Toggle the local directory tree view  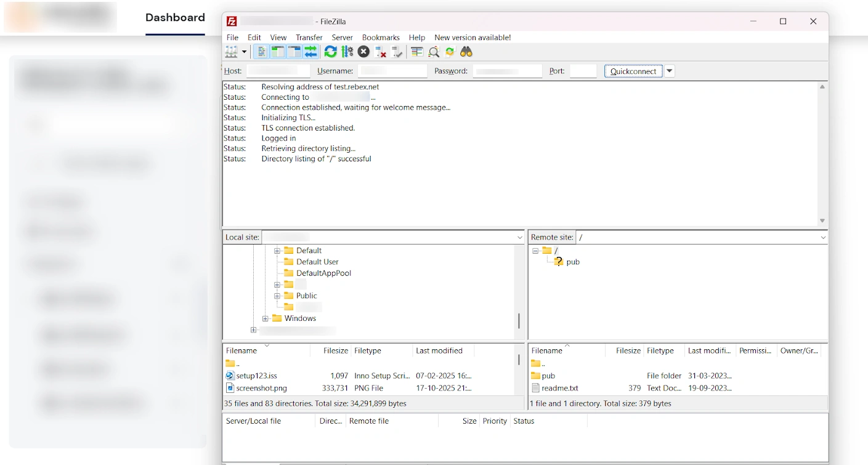click(x=277, y=52)
